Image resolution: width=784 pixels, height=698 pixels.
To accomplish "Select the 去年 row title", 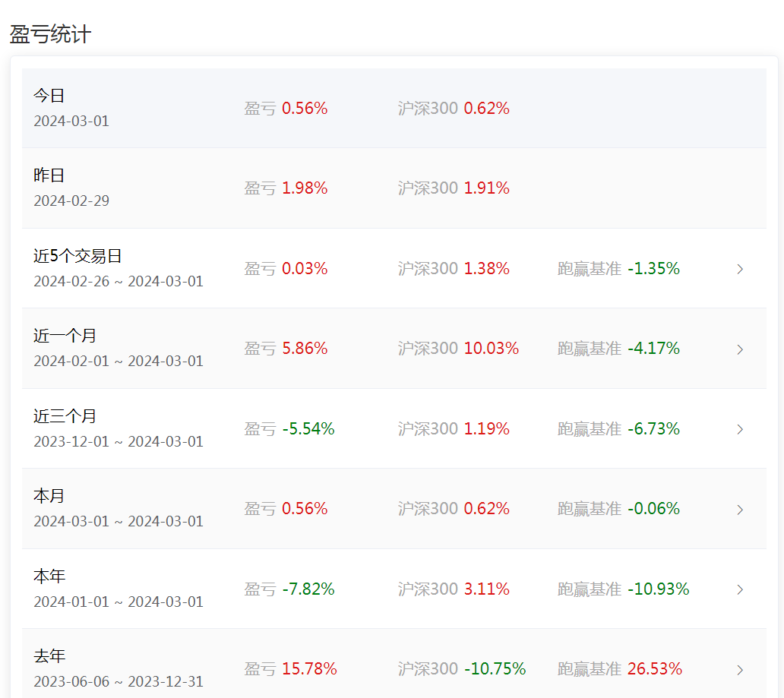I will [x=49, y=656].
